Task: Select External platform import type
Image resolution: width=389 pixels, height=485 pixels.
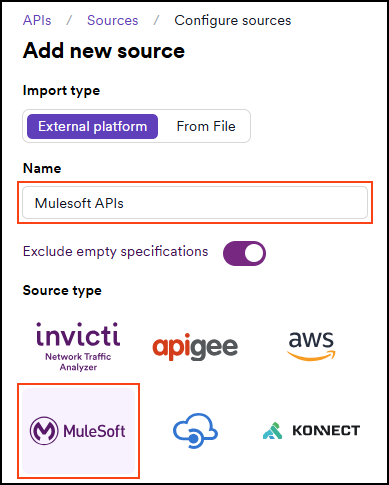Action: pos(92,126)
